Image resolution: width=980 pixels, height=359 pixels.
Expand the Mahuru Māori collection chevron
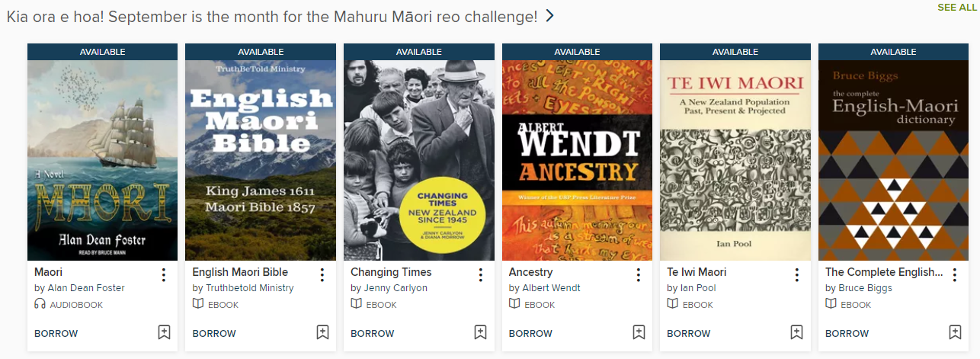point(549,16)
